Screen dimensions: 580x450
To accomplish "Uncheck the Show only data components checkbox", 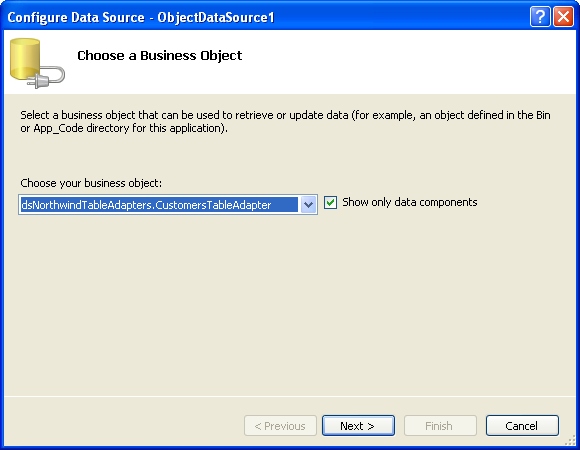I will tap(330, 202).
